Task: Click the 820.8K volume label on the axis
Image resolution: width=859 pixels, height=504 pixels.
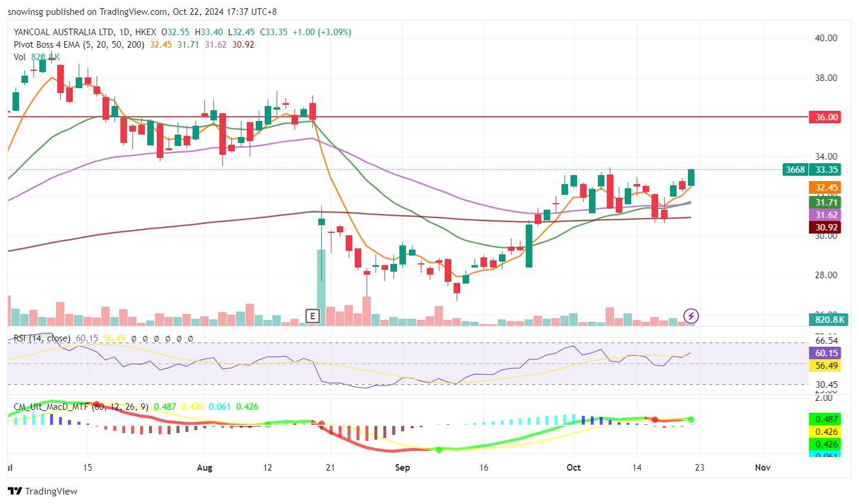Action: coord(830,320)
